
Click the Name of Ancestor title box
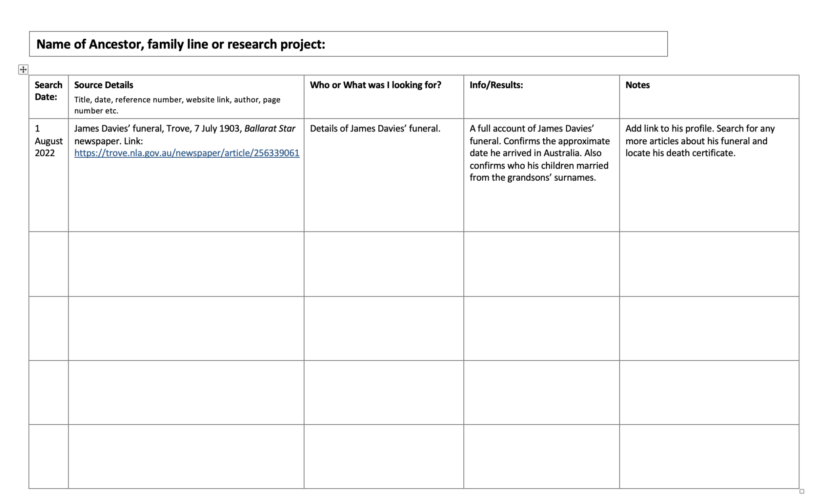pyautogui.click(x=348, y=44)
